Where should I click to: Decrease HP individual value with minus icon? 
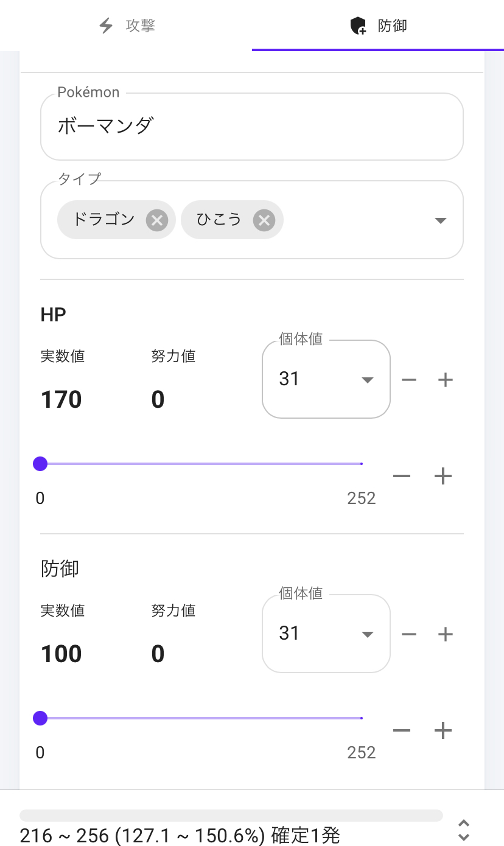click(409, 380)
